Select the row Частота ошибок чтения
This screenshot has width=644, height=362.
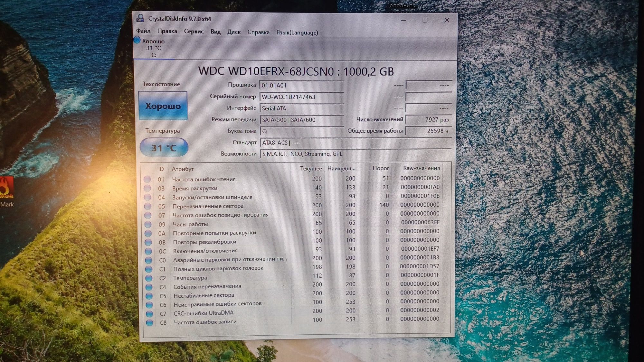[x=291, y=179]
